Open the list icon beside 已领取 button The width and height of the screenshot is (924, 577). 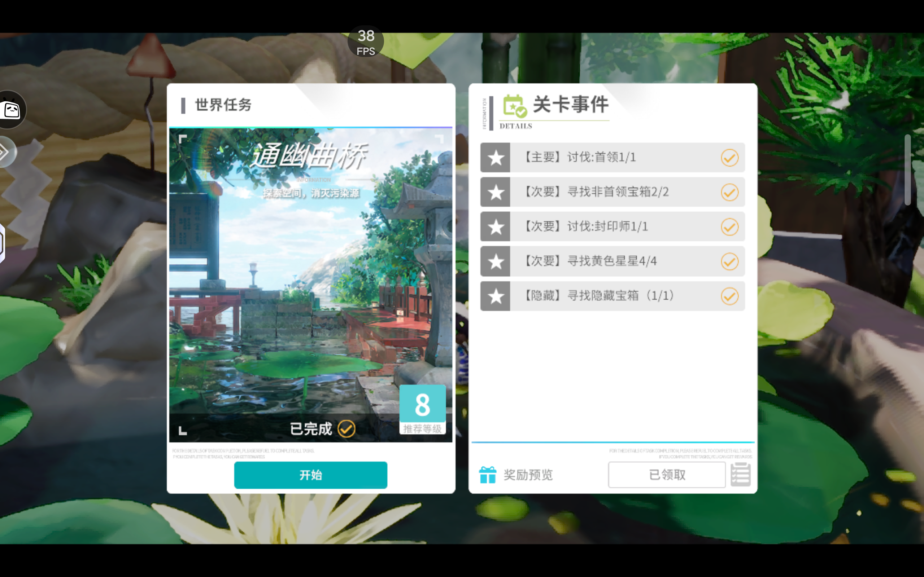pos(740,475)
